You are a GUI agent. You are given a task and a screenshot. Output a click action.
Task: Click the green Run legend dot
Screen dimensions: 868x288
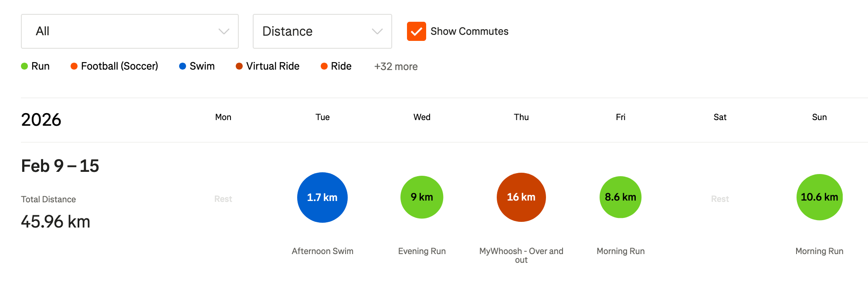24,66
